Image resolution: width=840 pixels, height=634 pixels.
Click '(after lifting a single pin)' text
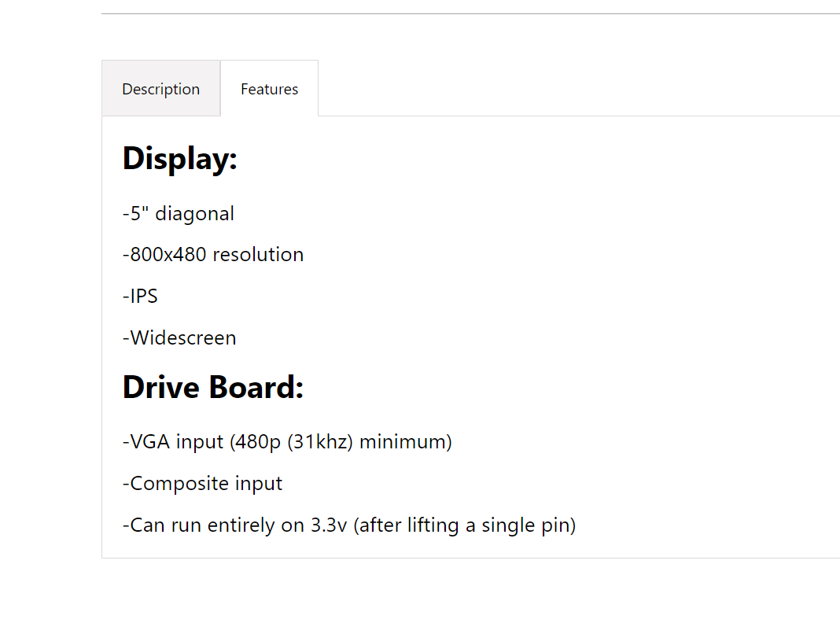tap(465, 525)
